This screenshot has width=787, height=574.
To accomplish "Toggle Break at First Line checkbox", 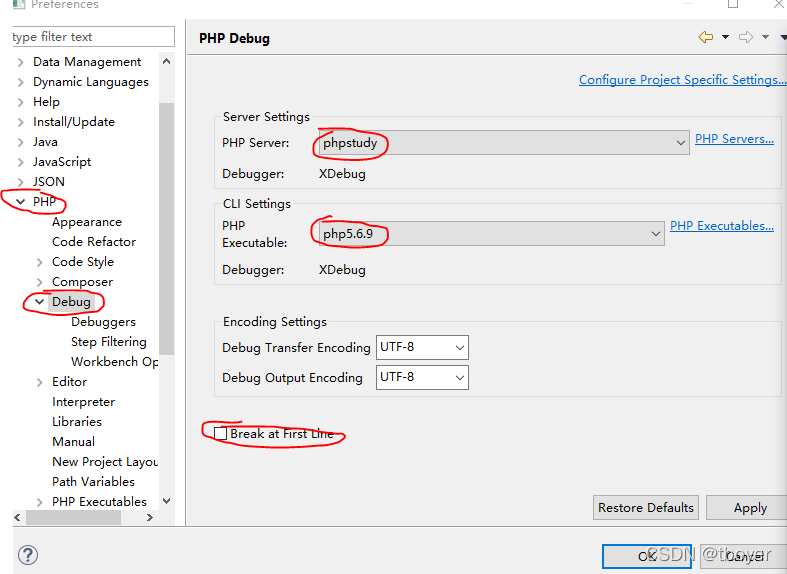I will click(220, 433).
